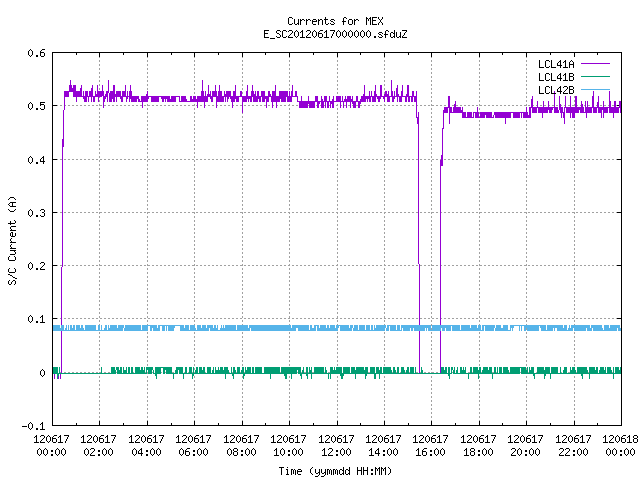The height and width of the screenshot is (480, 640).
Task: Click the x-axis label "Time (yymmdd HH:MM)"
Action: (335, 471)
